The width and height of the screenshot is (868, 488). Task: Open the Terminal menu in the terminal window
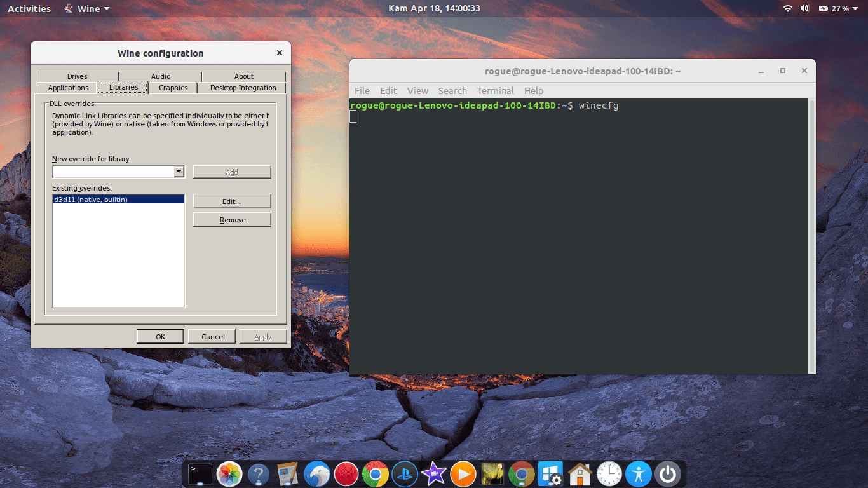point(495,90)
